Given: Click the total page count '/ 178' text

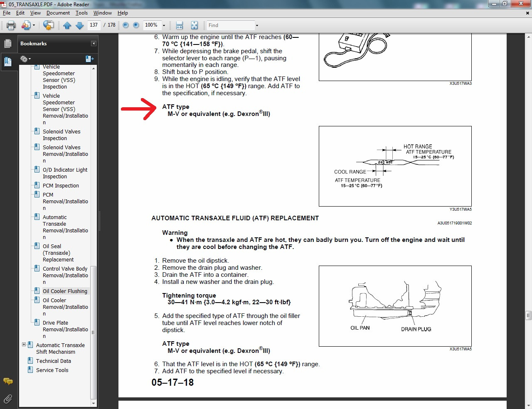Looking at the screenshot, I should point(110,25).
